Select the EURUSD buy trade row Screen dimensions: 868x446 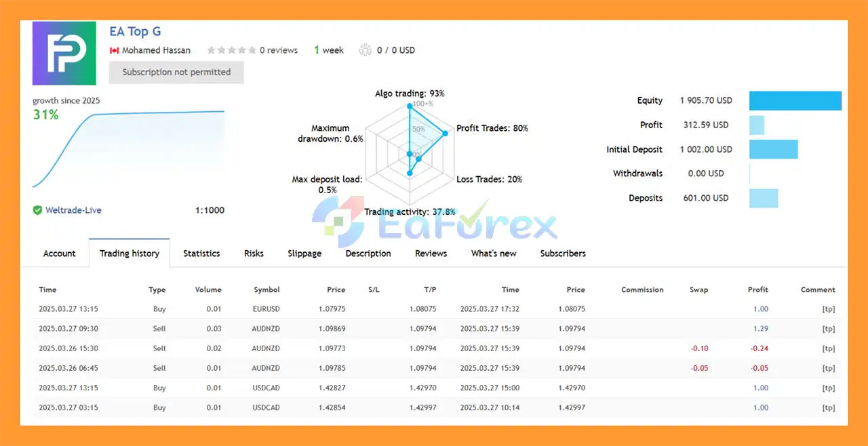tap(434, 309)
